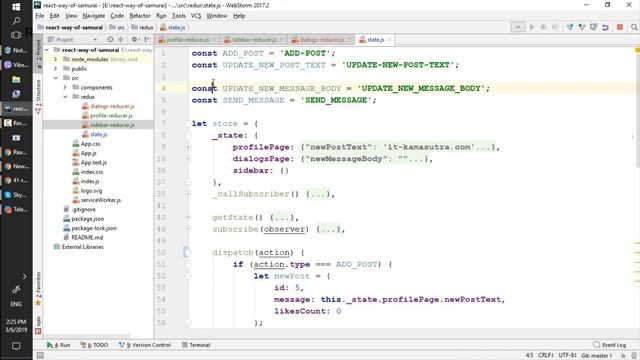Switch to profile-reducer.js editor tab
Viewport: 640px width, 360px height.
tap(187, 40)
